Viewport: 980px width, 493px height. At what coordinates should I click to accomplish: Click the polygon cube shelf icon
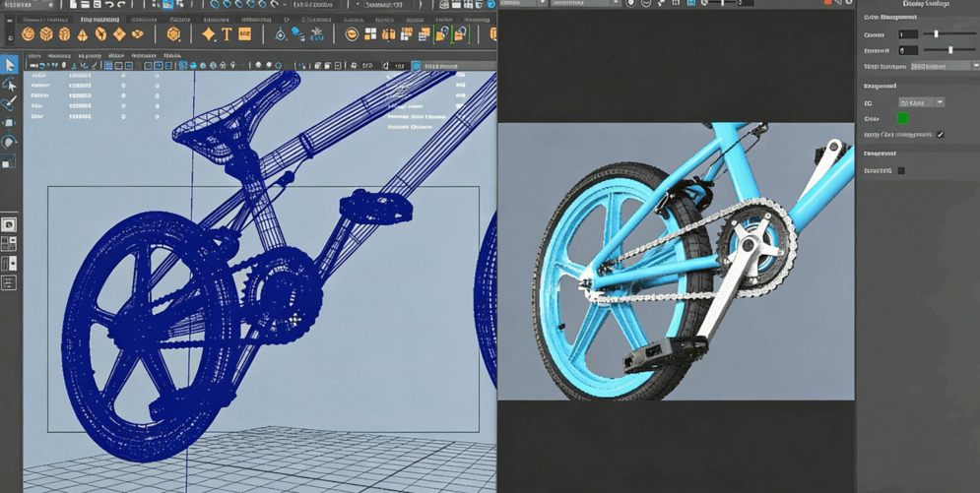point(46,34)
